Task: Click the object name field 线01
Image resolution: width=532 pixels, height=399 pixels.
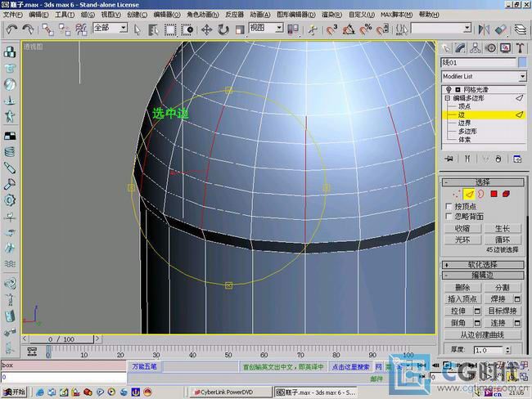Action: coord(479,62)
